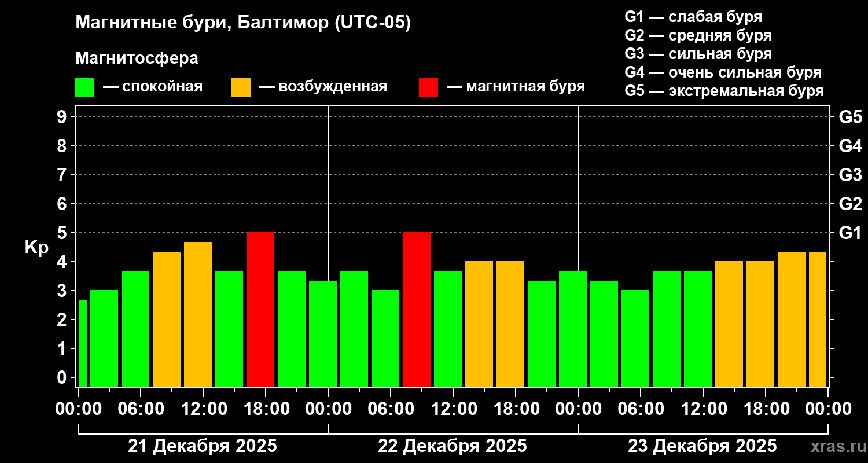The image size is (868, 463).
Task: Click the '06:00' time label for 22 December
Action: tap(391, 409)
